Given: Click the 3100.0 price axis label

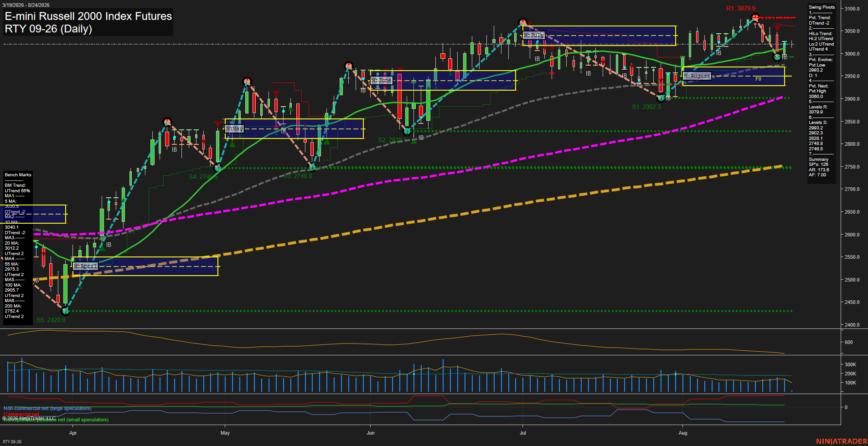Looking at the screenshot, I should (852, 9).
